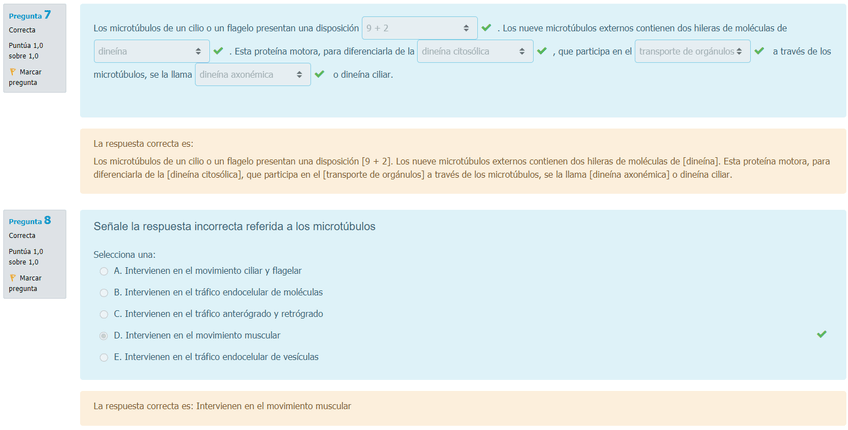
Task: Choose option D movimiento muscular radio button
Action: pos(104,335)
